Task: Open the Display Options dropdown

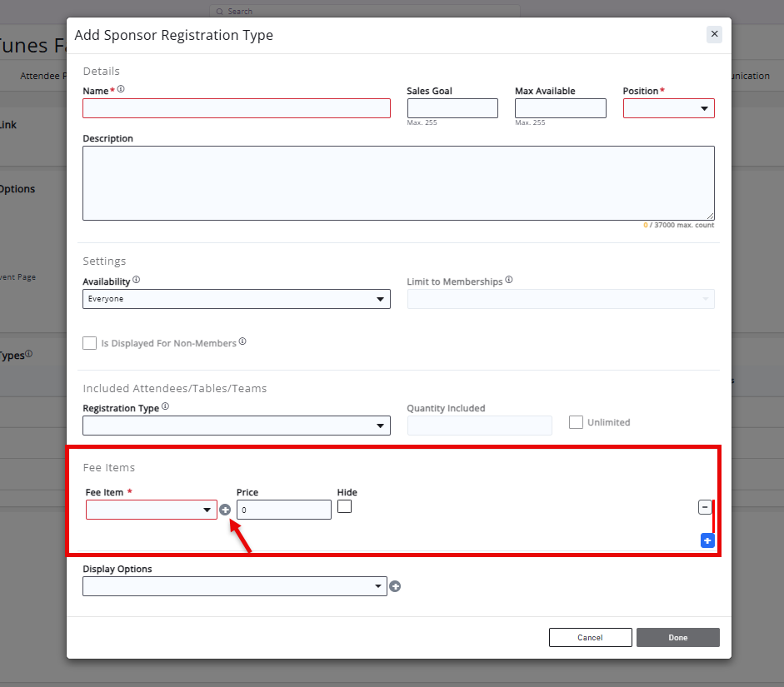Action: [x=235, y=586]
